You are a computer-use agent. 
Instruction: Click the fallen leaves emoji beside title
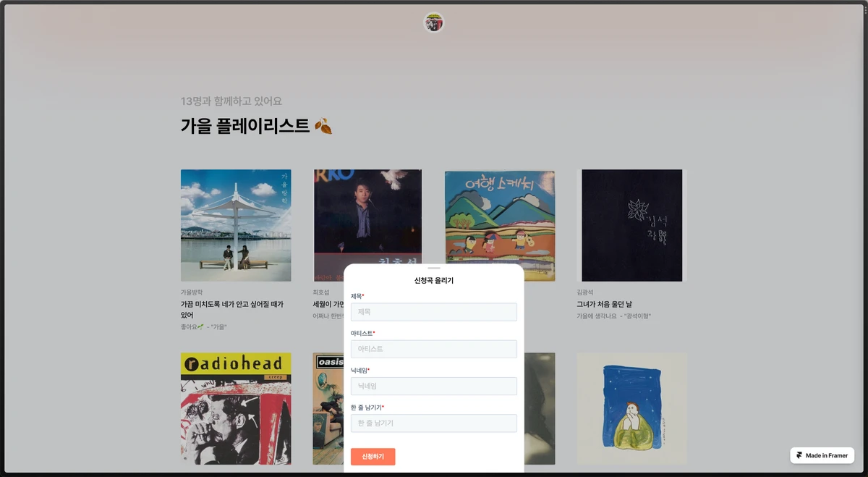click(323, 126)
